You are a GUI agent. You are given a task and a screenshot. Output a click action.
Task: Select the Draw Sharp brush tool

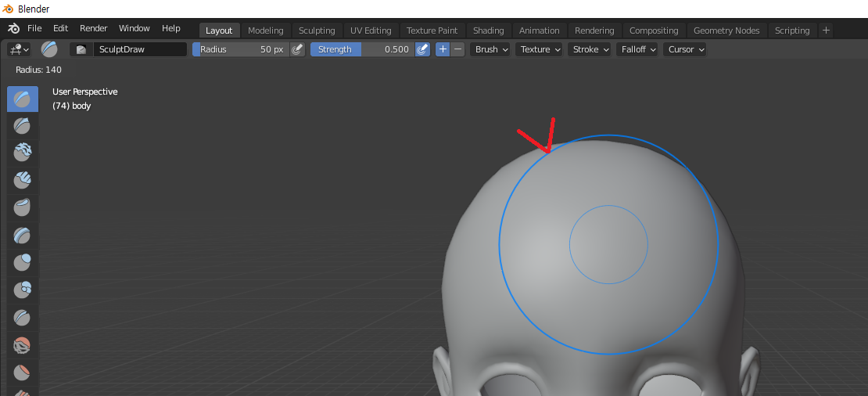(x=23, y=126)
